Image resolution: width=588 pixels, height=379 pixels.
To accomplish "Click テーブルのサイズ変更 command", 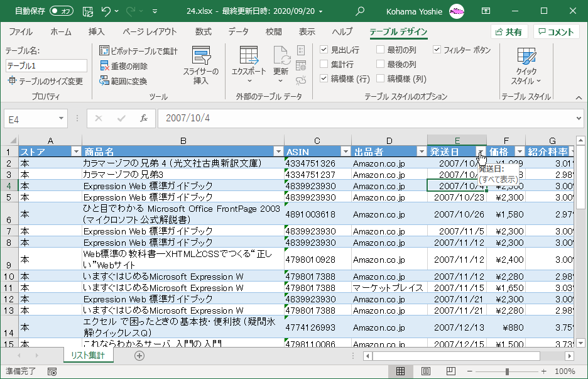I will tap(45, 81).
